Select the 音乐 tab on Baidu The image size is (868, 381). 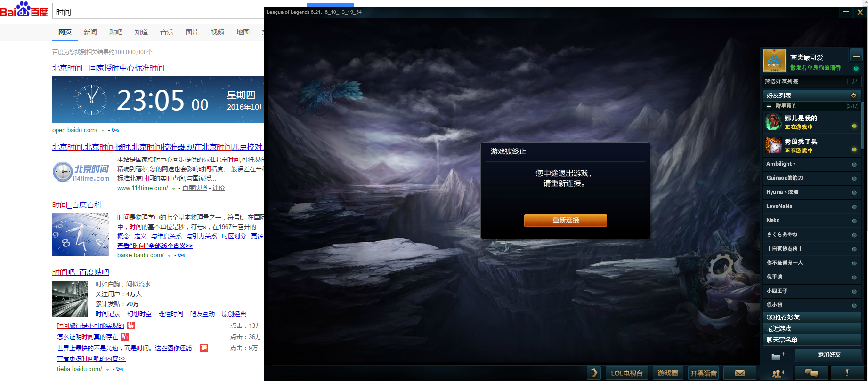point(167,32)
